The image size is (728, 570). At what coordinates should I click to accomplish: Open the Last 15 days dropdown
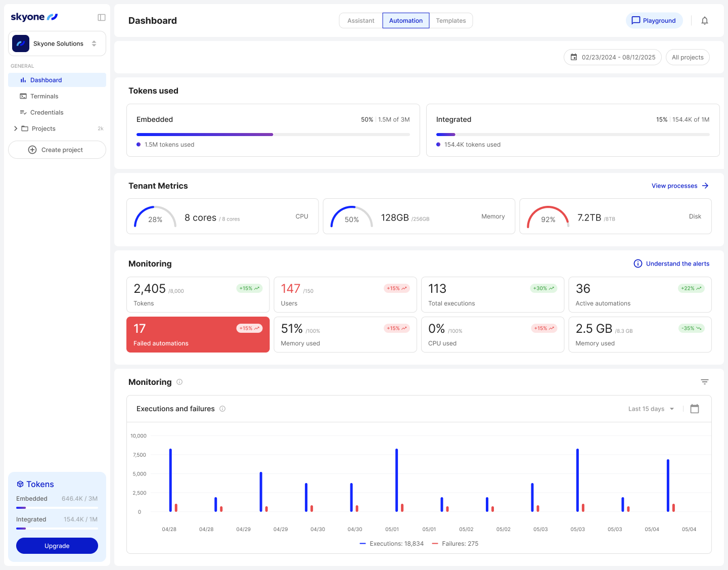point(651,409)
